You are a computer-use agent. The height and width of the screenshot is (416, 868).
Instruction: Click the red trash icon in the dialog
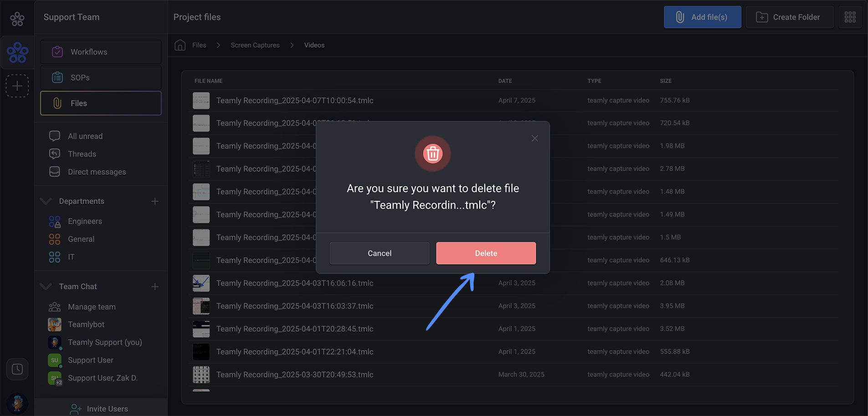(433, 154)
